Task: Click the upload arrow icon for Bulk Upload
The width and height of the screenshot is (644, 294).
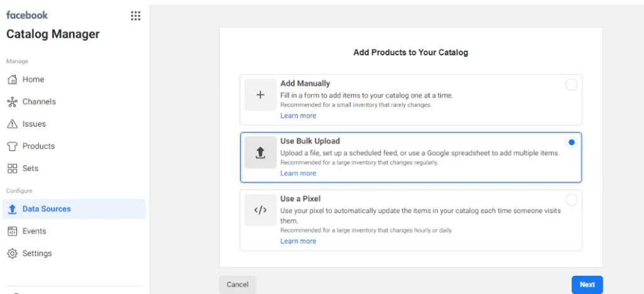Action: [260, 152]
